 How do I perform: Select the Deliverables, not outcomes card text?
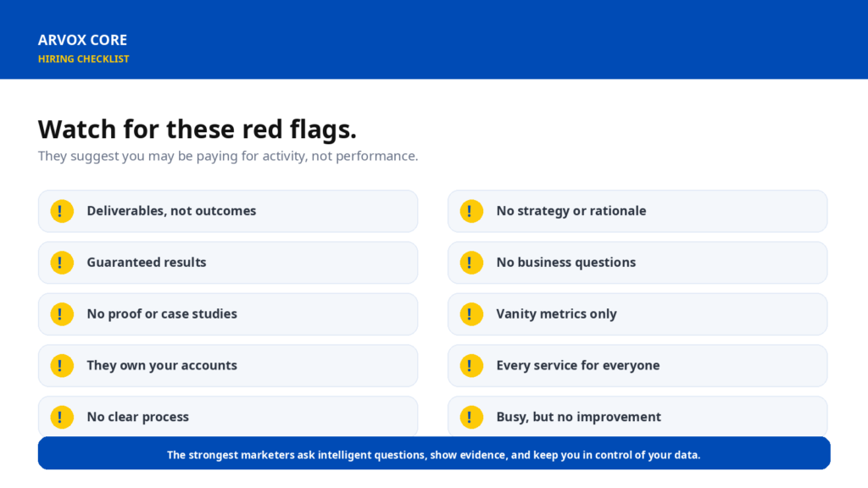[x=171, y=211]
